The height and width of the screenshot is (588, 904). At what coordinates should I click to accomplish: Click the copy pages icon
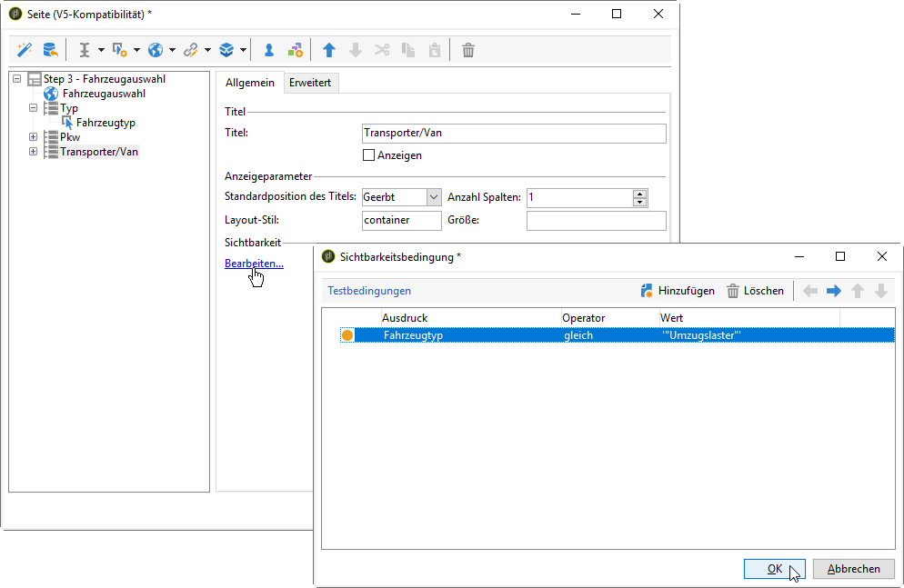pos(408,50)
